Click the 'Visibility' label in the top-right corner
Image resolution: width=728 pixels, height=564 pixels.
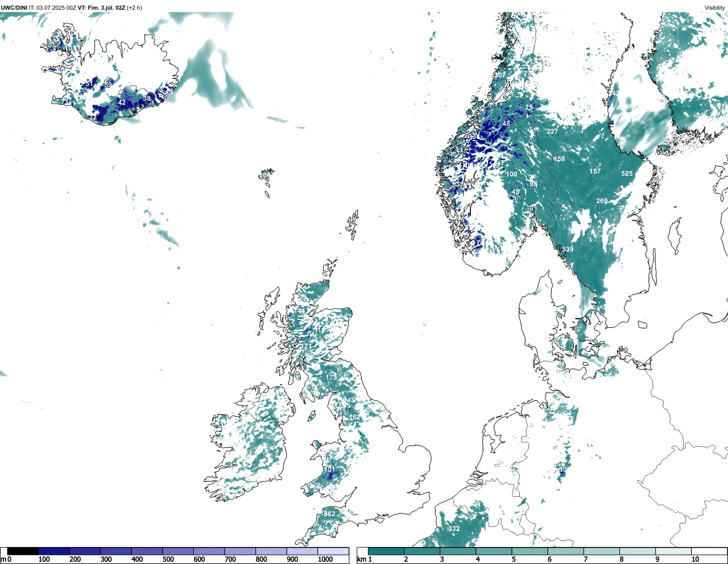point(715,7)
